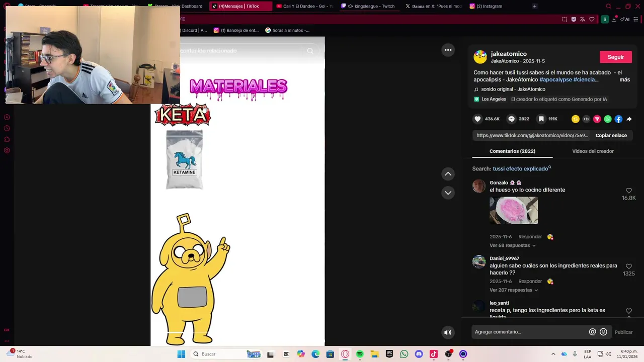Image resolution: width=644 pixels, height=362 pixels.
Task: Open a new browser tab with plus
Action: point(534,6)
